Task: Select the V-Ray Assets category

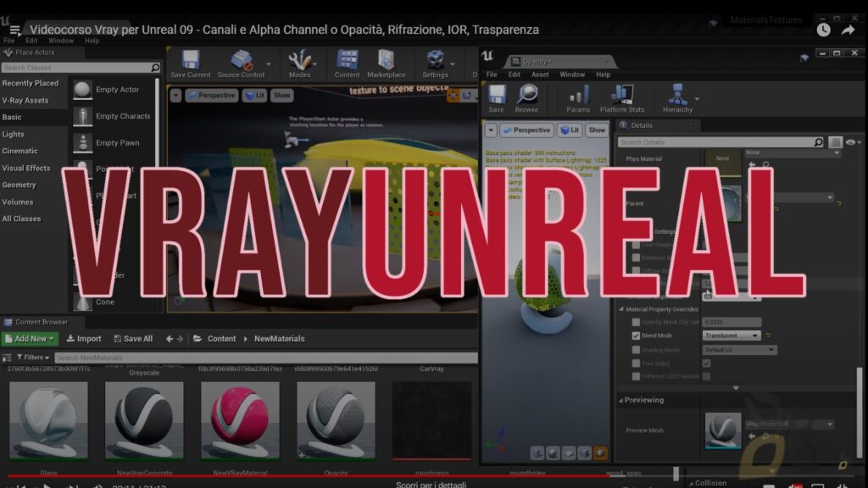Action: point(25,101)
